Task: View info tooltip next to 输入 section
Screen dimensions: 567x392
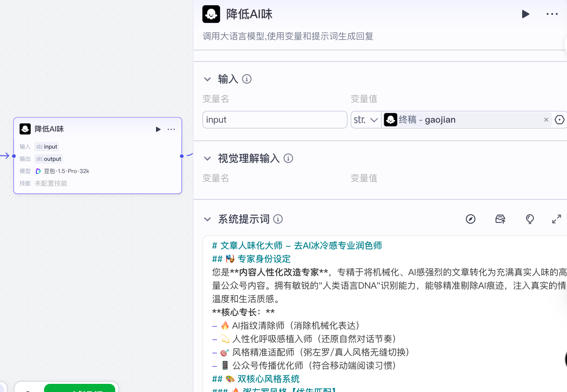Action: coord(246,79)
